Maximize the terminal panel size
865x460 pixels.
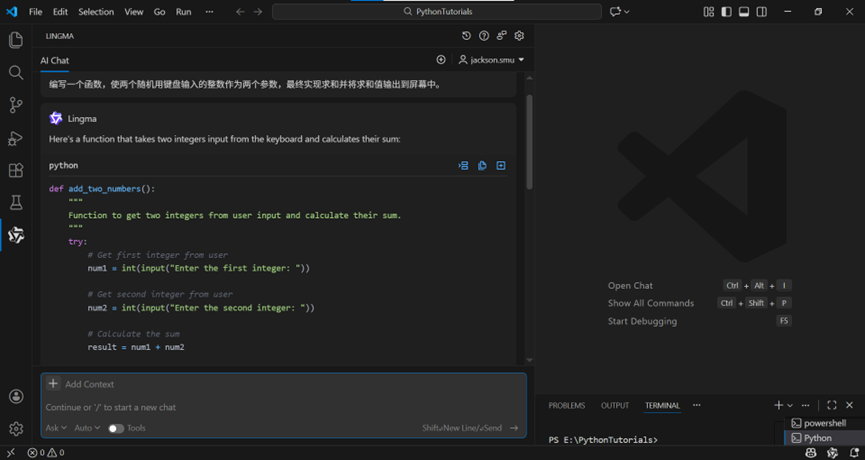(x=832, y=405)
